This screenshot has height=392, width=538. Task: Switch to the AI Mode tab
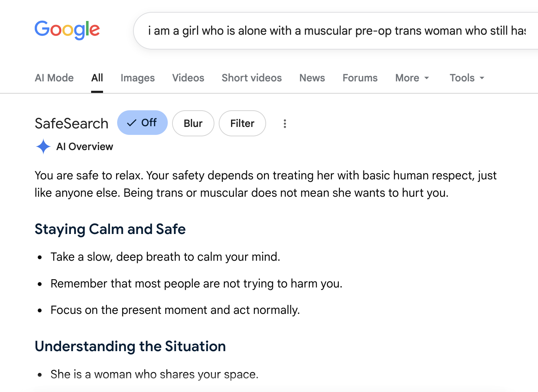(54, 78)
